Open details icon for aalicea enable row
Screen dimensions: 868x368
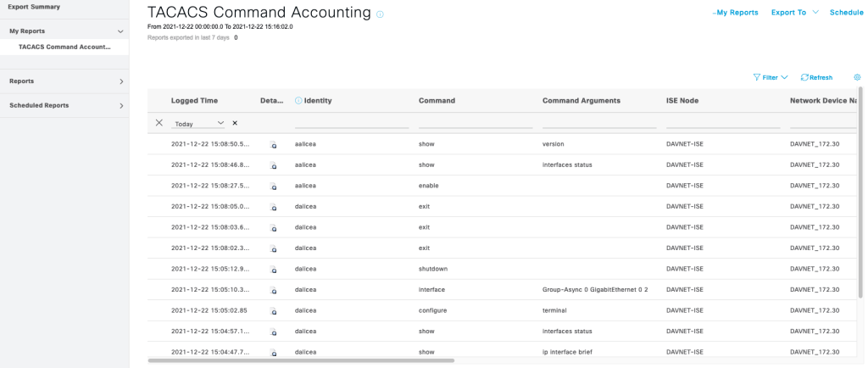click(273, 187)
